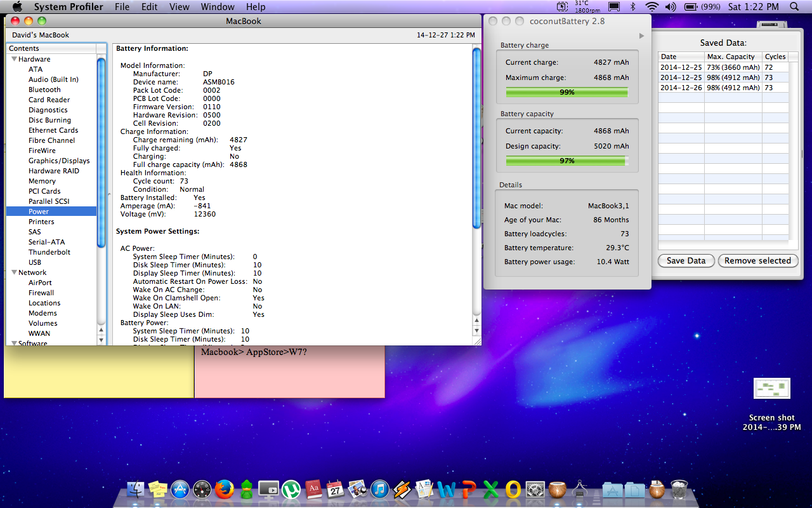The image size is (812, 508).
Task: Sort saved data by Cycles column
Action: coord(776,57)
